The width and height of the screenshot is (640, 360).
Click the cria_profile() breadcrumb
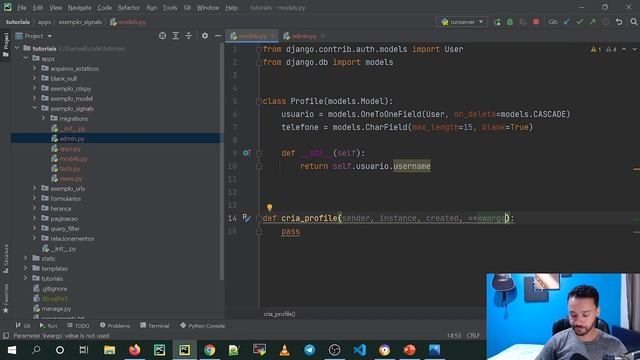point(279,314)
